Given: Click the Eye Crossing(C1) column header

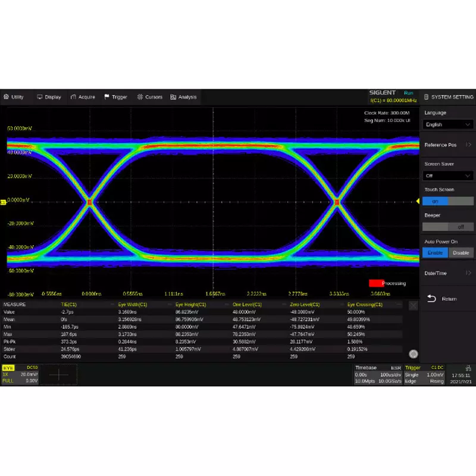Looking at the screenshot, I should (x=365, y=305).
